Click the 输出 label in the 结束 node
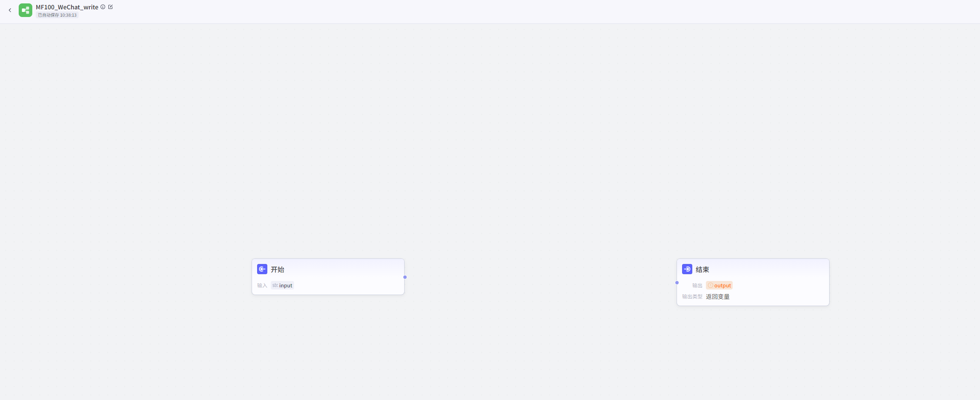 pos(697,286)
